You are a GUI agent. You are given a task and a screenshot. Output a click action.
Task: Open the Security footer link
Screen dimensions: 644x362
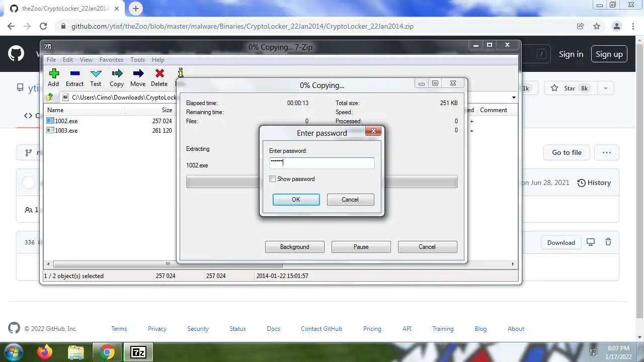198,329
